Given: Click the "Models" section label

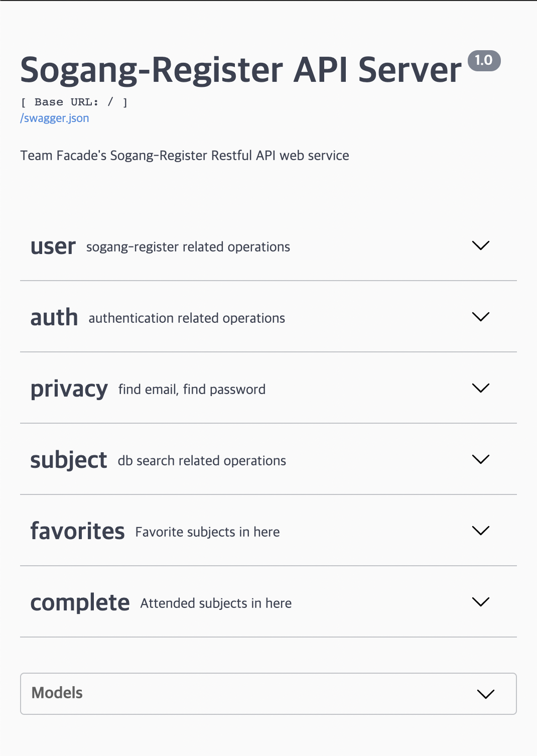Looking at the screenshot, I should (x=57, y=693).
